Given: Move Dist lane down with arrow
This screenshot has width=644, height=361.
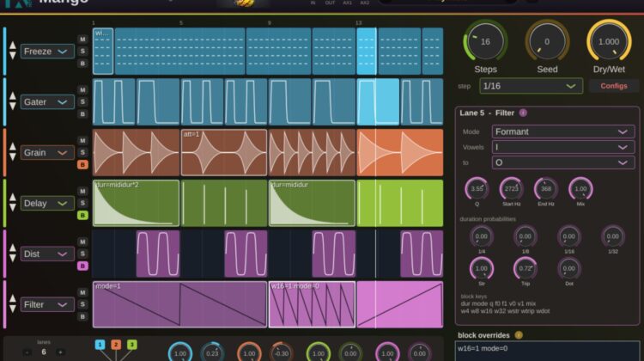Looking at the screenshot, I should point(13,258).
